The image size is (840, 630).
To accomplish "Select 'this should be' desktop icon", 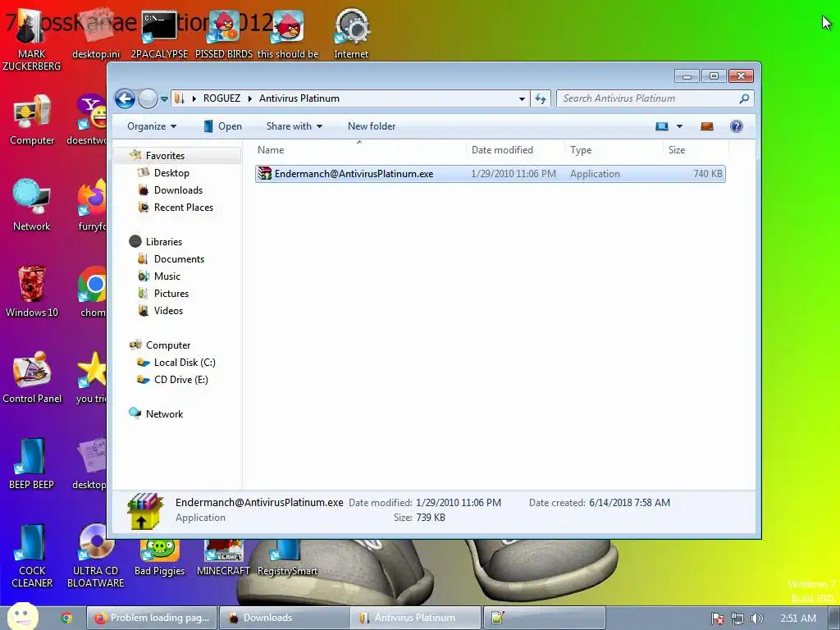I will (x=288, y=34).
